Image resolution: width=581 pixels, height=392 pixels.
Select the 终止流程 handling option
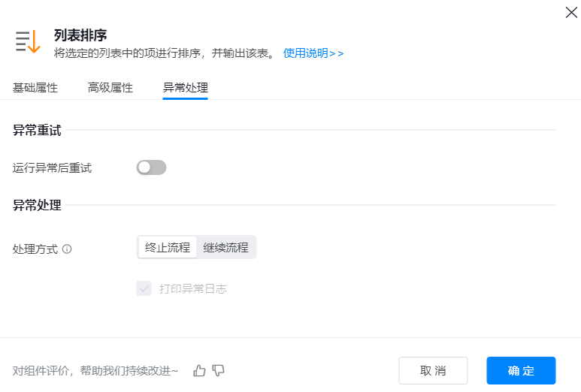click(168, 247)
